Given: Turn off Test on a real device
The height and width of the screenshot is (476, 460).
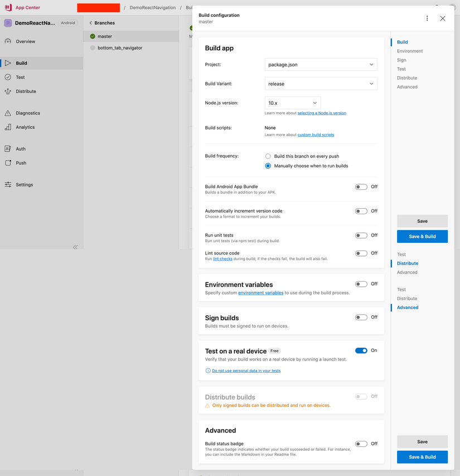Looking at the screenshot, I should (361, 350).
